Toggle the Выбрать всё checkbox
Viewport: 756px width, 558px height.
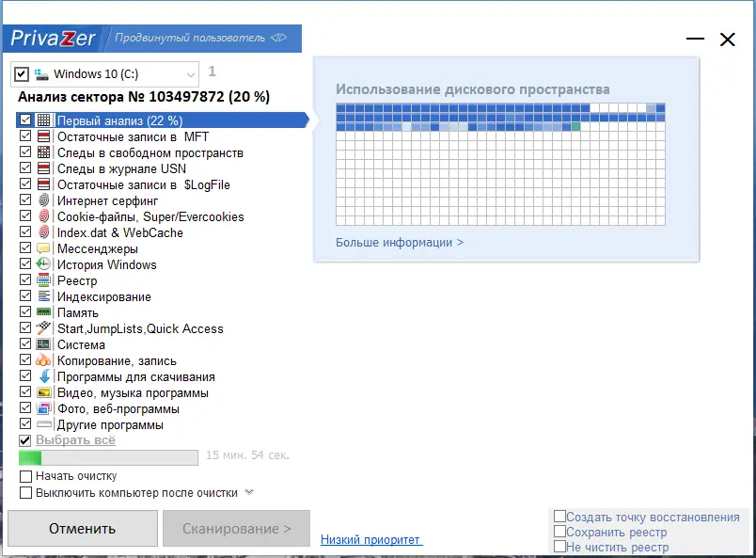(25, 440)
